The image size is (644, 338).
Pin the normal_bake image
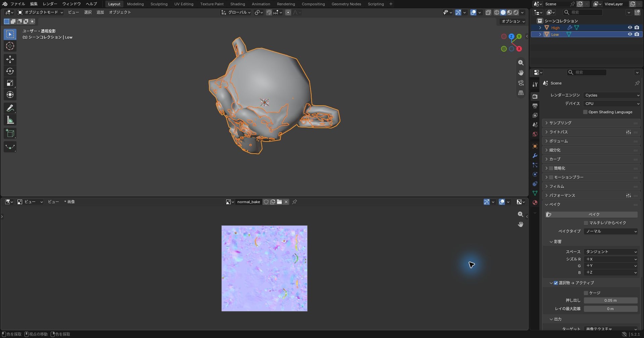294,202
